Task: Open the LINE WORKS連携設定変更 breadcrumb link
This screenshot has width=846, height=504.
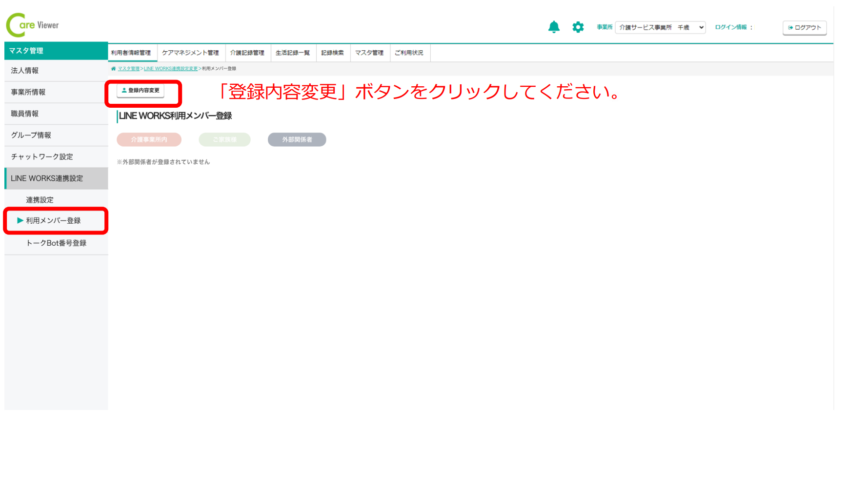Action: click(170, 68)
